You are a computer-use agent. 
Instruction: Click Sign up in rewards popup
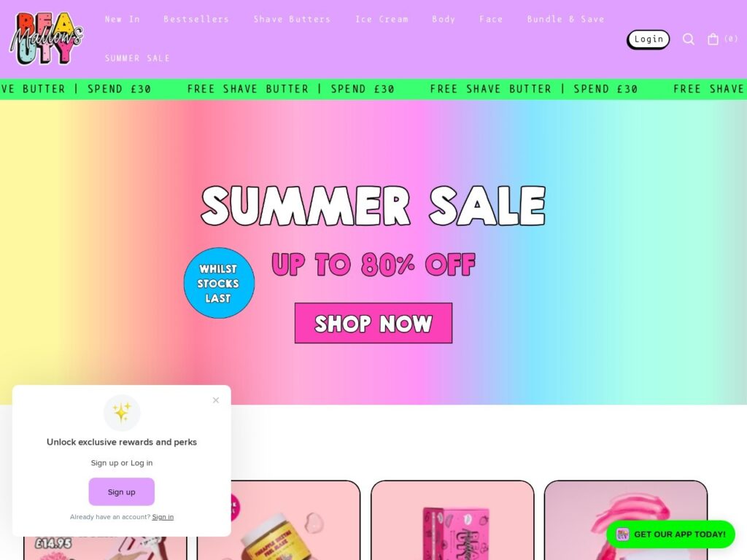coord(122,492)
